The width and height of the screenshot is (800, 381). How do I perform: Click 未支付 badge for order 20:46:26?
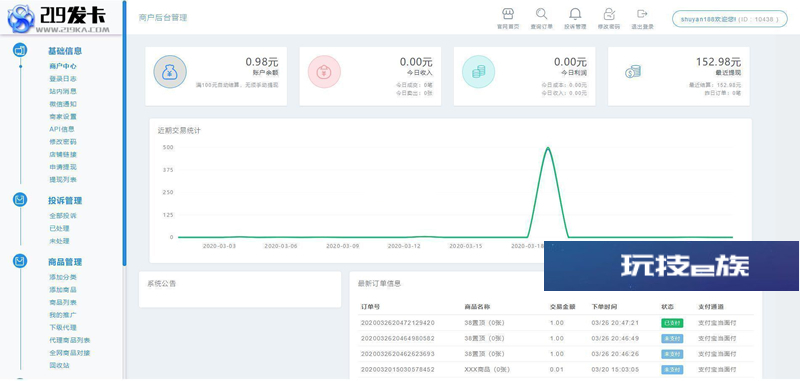672,353
